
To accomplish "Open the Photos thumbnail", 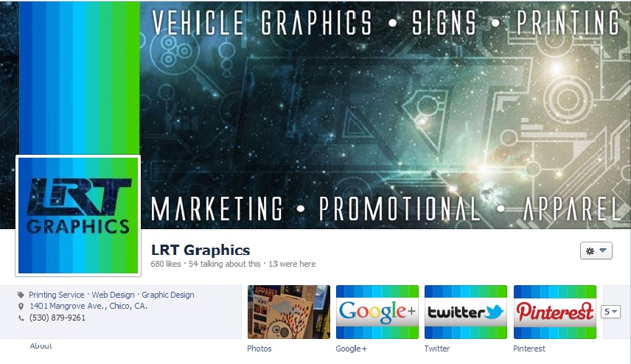I will 288,312.
